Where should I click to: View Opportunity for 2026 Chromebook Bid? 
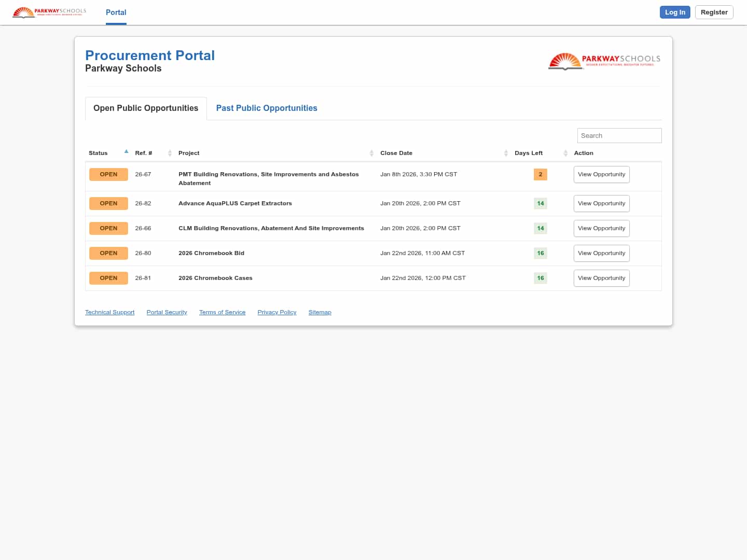[x=601, y=254]
